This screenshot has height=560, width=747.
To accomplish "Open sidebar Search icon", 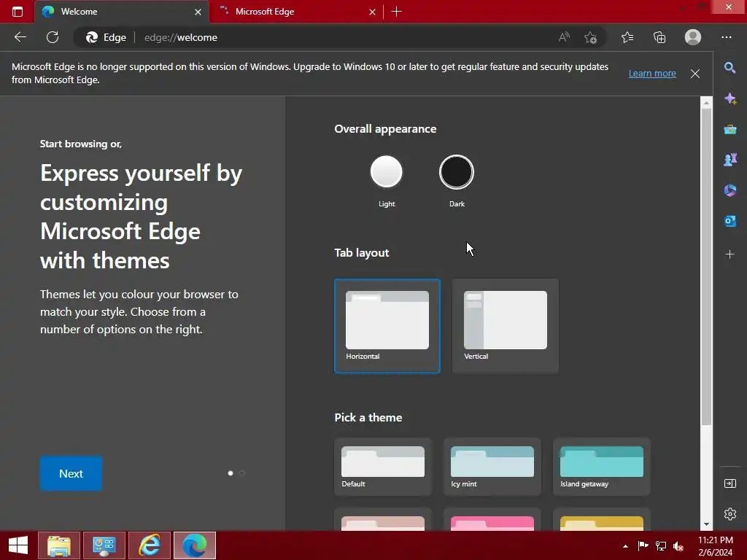I will 729,68.
